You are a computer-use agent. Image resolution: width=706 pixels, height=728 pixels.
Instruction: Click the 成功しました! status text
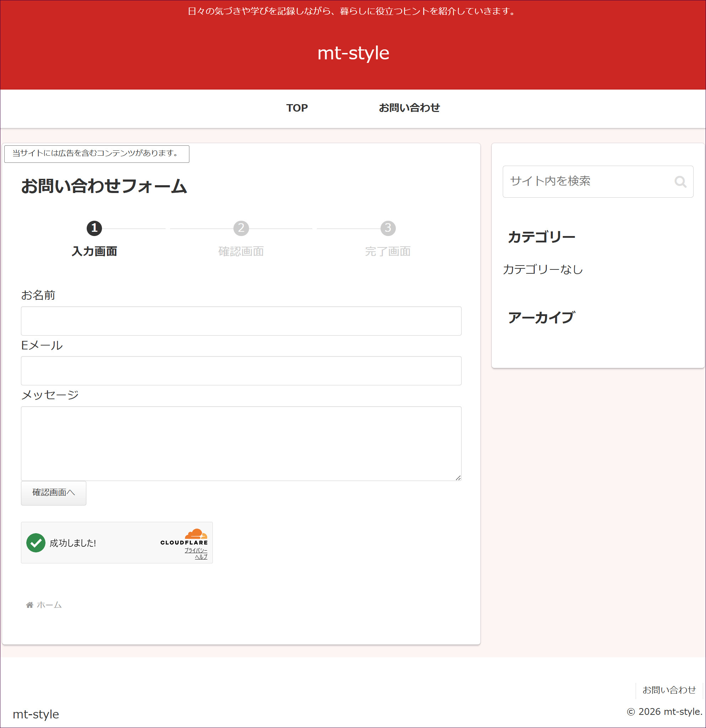click(x=73, y=543)
